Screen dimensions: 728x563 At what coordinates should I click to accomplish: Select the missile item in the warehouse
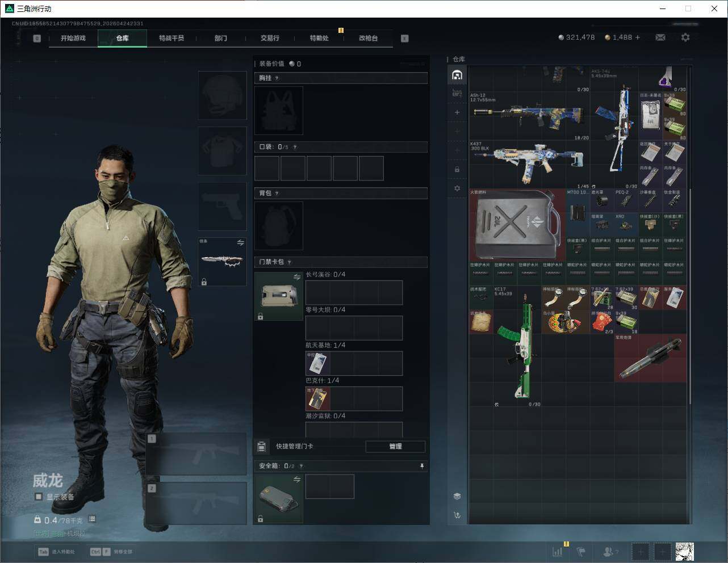(651, 358)
